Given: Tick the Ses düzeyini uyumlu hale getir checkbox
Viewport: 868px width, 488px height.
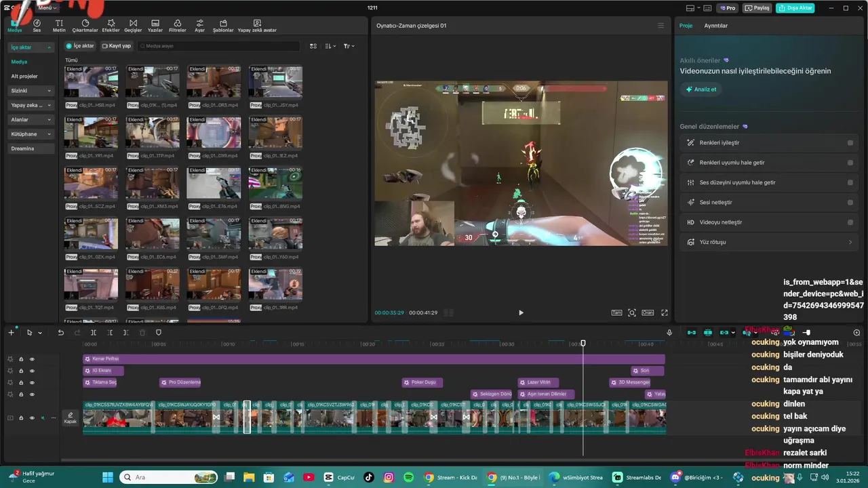Looking at the screenshot, I should (x=850, y=182).
